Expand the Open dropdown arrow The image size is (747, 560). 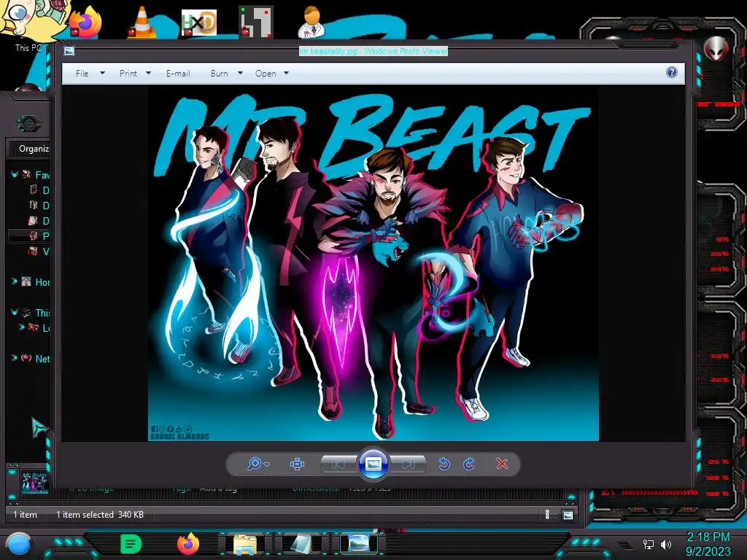point(286,74)
